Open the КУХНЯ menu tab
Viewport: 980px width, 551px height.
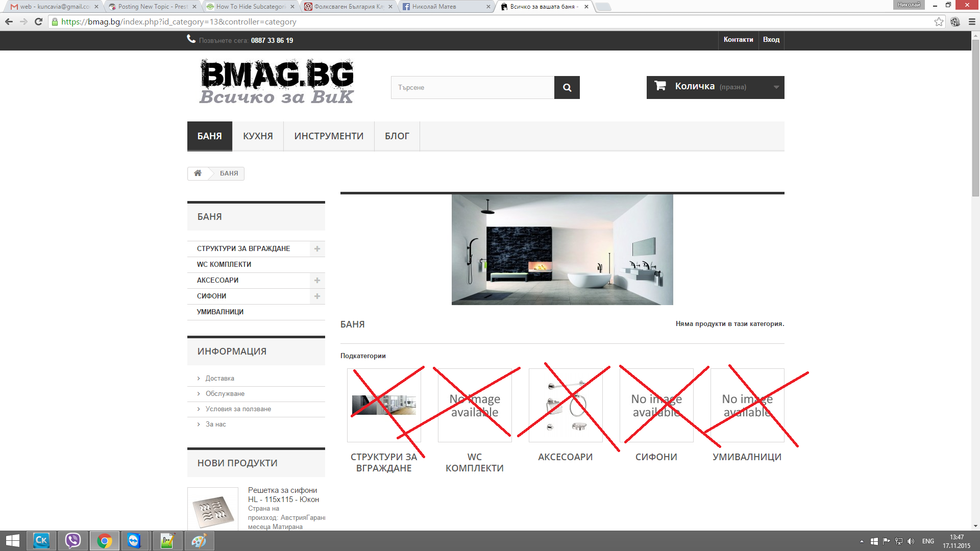258,136
